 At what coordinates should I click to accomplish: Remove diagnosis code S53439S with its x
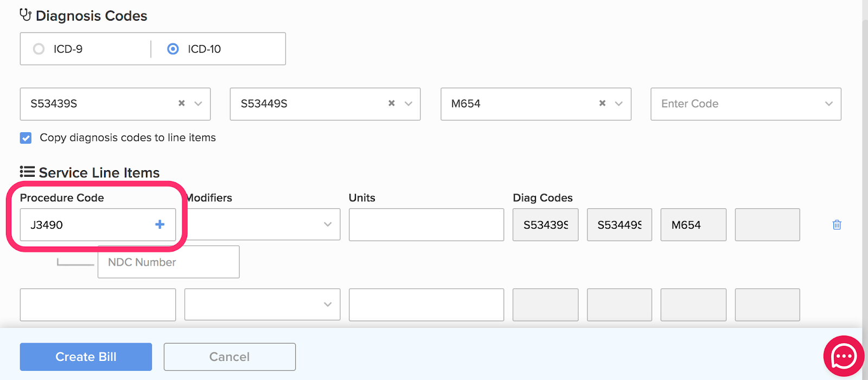click(x=182, y=103)
